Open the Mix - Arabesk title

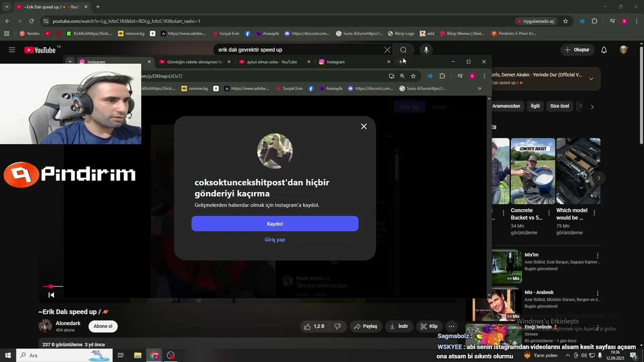[x=539, y=292]
